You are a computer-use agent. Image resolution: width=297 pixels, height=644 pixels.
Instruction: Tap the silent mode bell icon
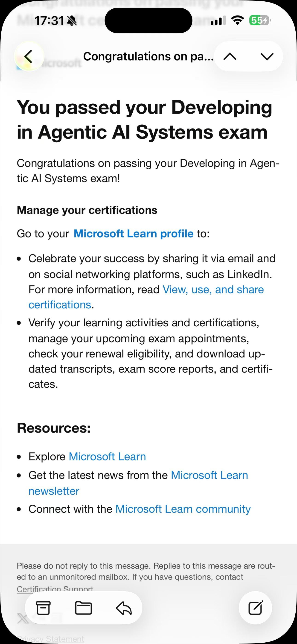(72, 21)
